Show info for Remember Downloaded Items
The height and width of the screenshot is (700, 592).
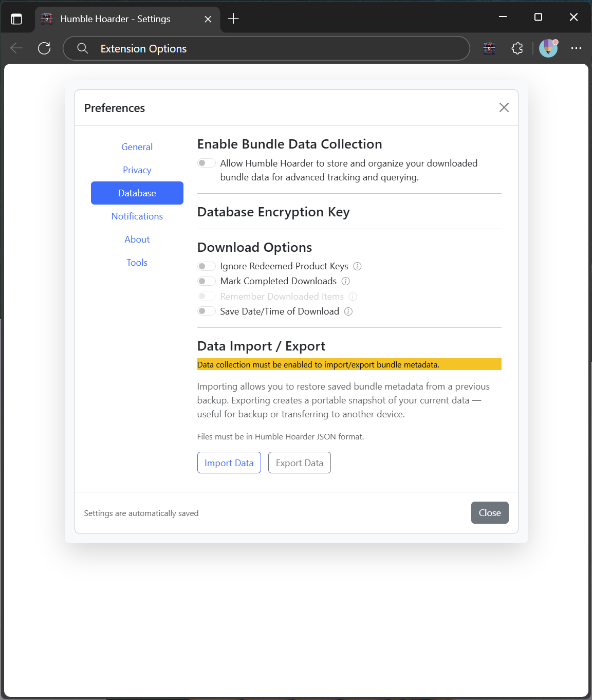(353, 297)
